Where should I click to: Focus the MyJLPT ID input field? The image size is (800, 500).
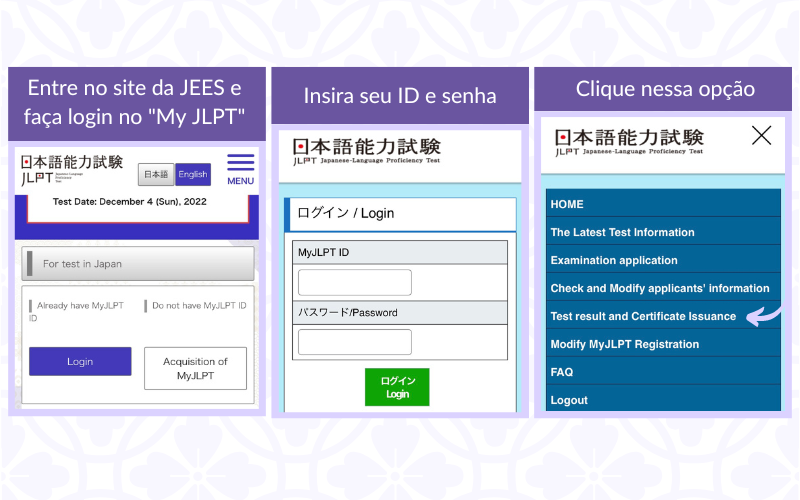[x=354, y=282]
